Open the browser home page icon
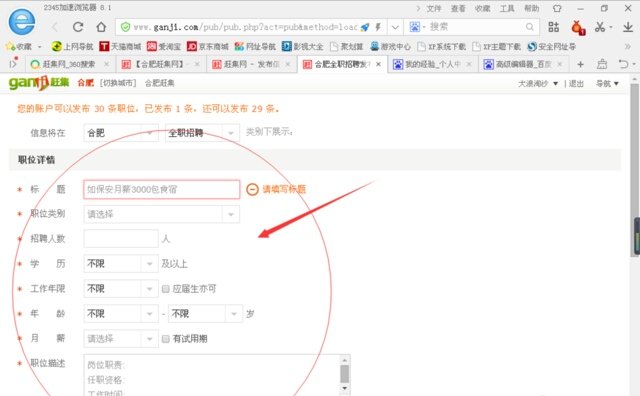Viewport: 640px width, 396px height. point(101,27)
